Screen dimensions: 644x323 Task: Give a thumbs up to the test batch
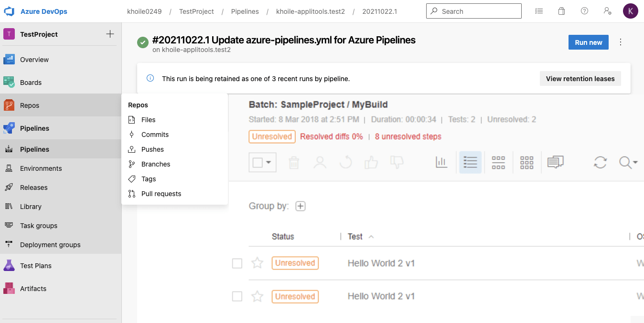click(x=372, y=162)
